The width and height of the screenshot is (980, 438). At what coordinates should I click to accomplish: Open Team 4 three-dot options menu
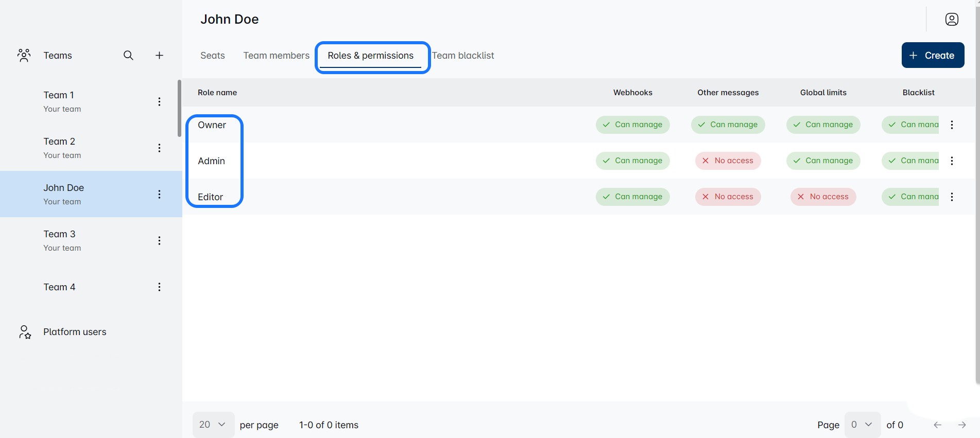(x=159, y=287)
